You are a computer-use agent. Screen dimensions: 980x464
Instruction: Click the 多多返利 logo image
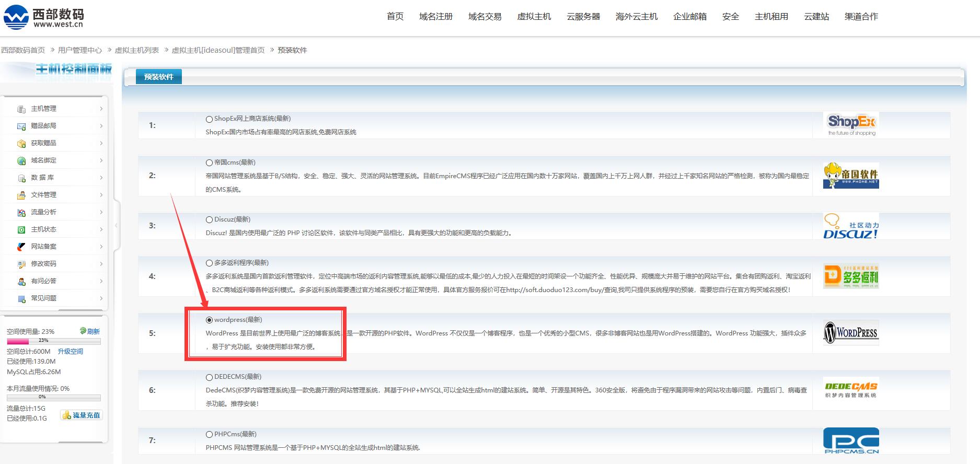(x=851, y=276)
